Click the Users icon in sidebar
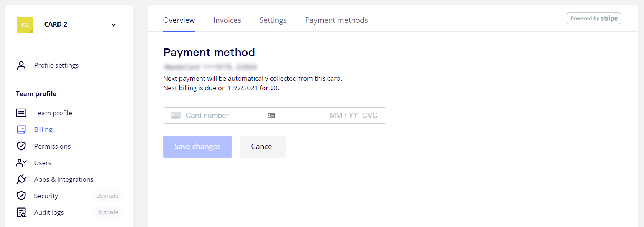Screen dimensions: 644x227 (21, 163)
